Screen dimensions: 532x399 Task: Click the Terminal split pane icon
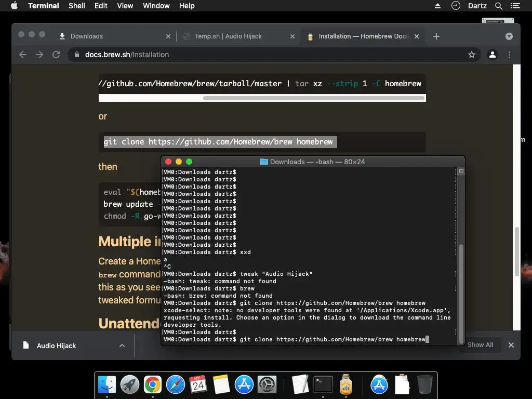point(461,171)
